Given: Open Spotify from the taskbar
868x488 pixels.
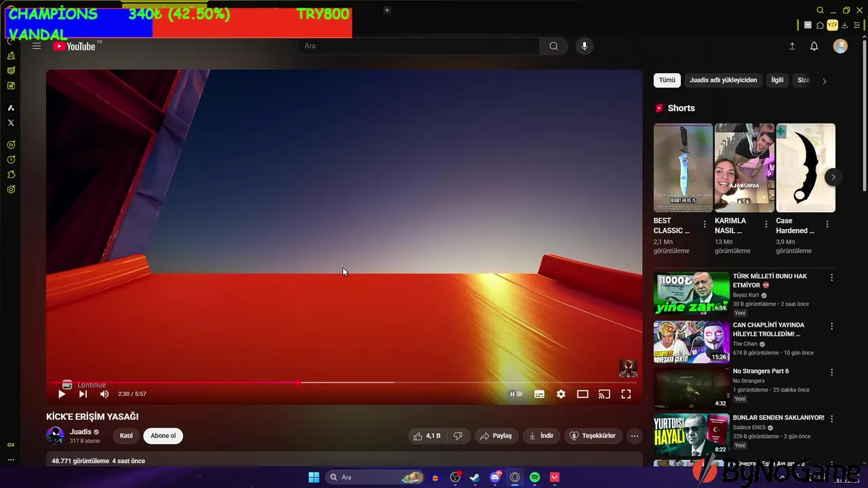Looking at the screenshot, I should coord(534,477).
